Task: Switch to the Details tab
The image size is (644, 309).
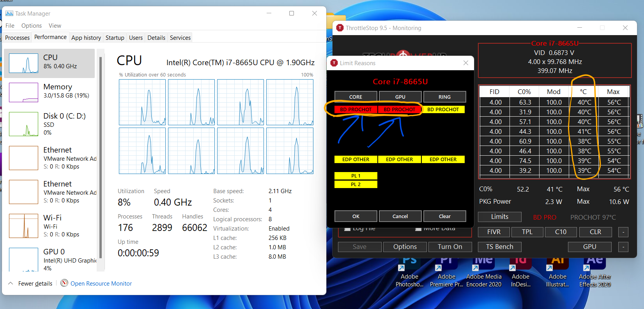Action: [x=156, y=37]
